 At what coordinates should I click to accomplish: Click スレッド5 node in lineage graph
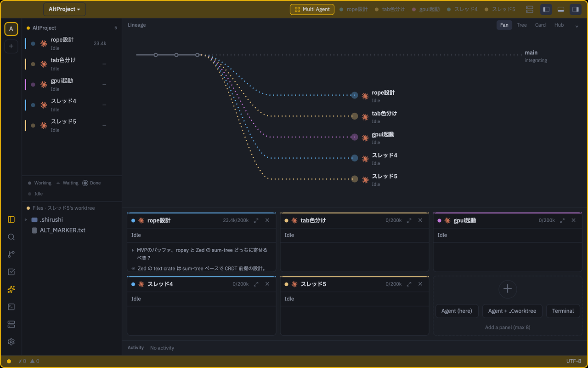(x=355, y=179)
